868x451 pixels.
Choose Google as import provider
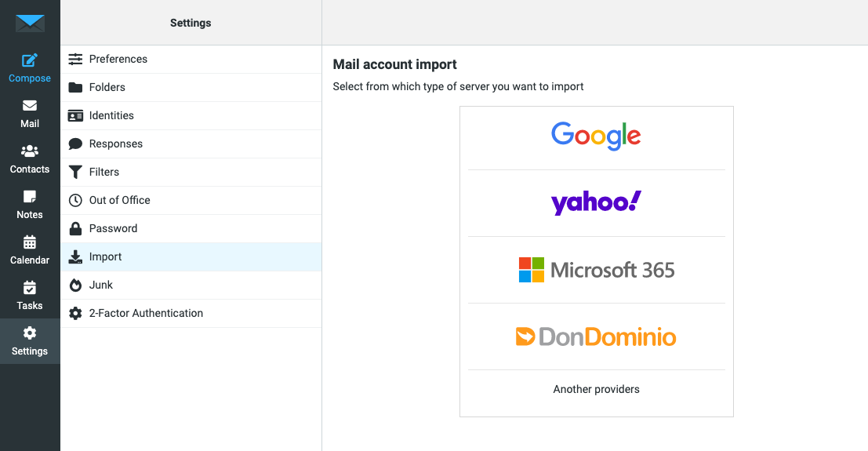point(596,136)
